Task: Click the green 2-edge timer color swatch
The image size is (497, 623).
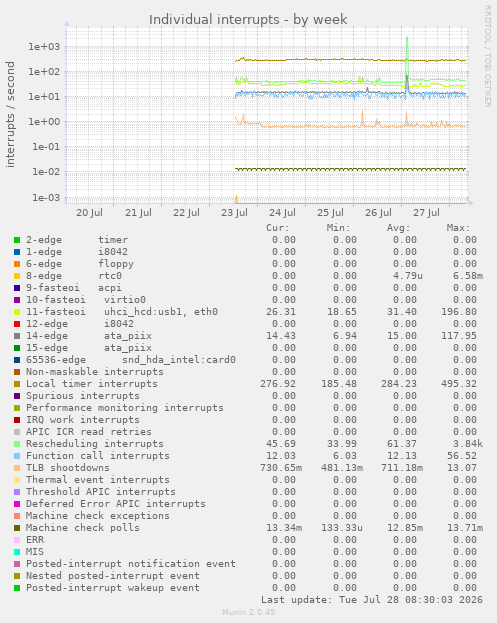Action: (17, 240)
